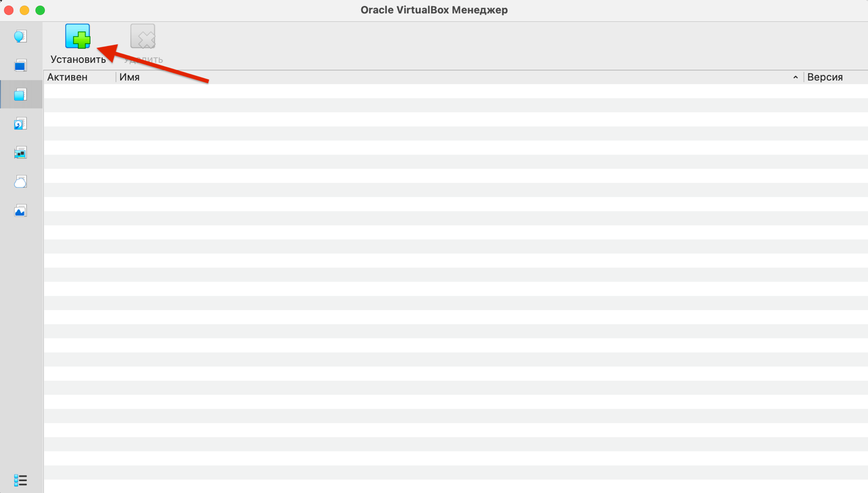This screenshot has height=493, width=868.
Task: Toggle sort direction arrow in Имя column
Action: pyautogui.click(x=795, y=78)
